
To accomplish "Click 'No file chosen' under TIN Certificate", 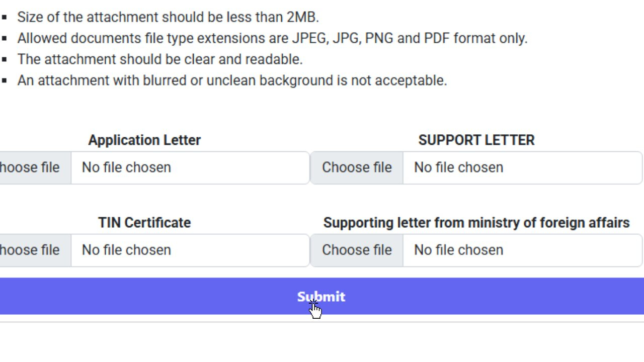I will 126,250.
